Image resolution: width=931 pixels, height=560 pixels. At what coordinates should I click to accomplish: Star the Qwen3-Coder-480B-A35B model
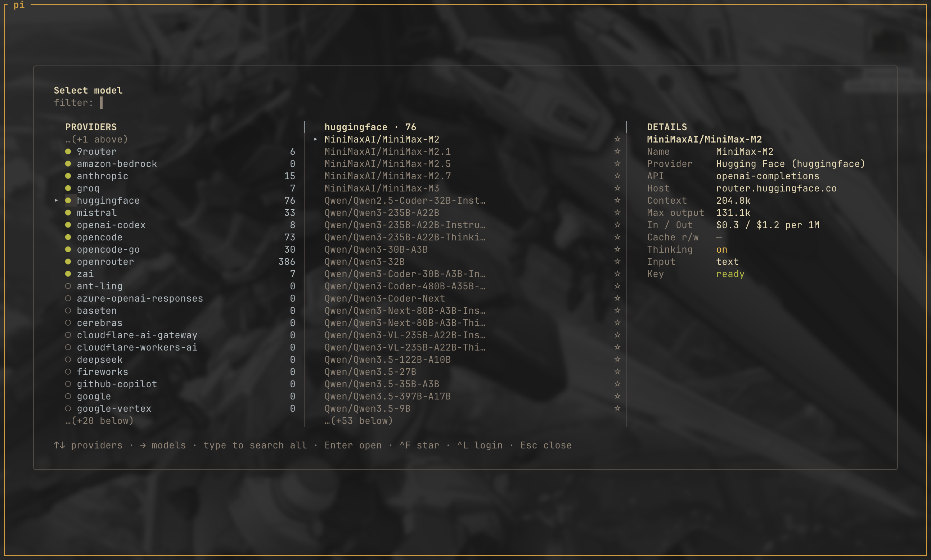point(617,286)
